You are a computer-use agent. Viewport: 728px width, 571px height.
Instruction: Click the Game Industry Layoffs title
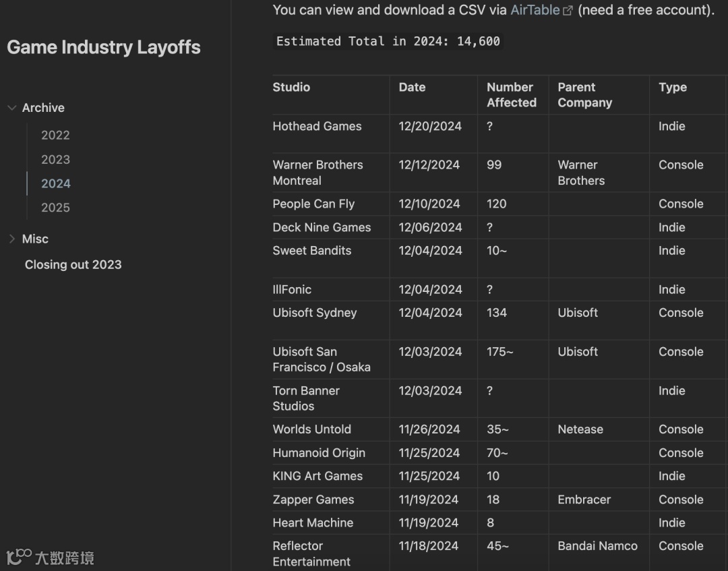(x=104, y=47)
